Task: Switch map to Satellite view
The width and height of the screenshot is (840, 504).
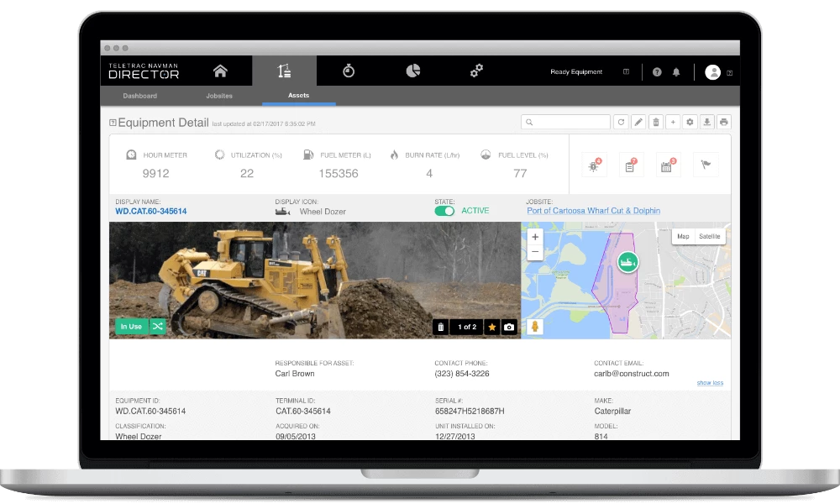Action: pyautogui.click(x=710, y=236)
